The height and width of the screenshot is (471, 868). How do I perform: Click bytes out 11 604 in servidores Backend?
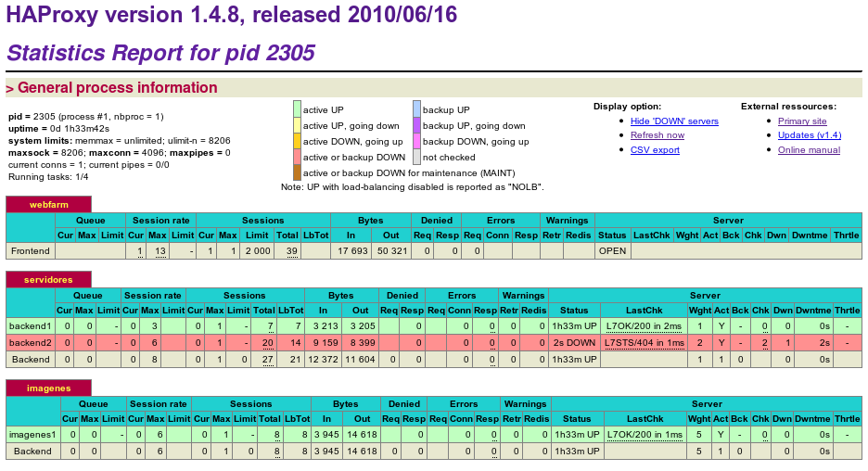(x=361, y=359)
